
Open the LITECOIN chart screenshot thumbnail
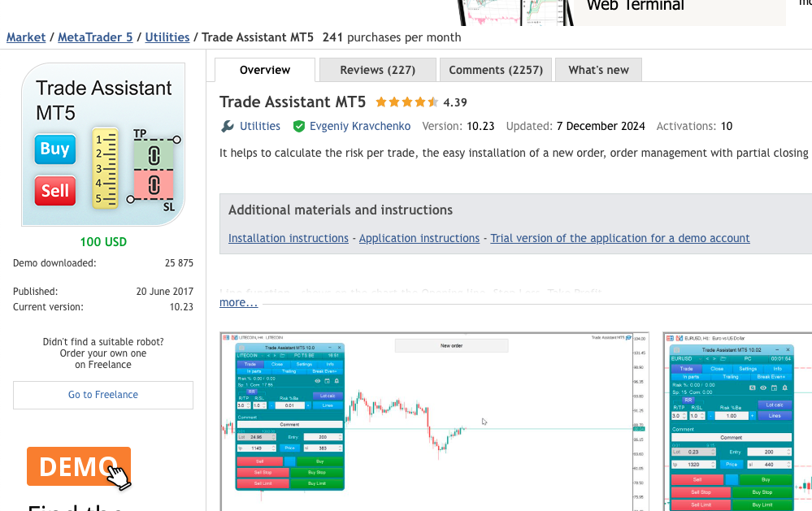coord(435,422)
